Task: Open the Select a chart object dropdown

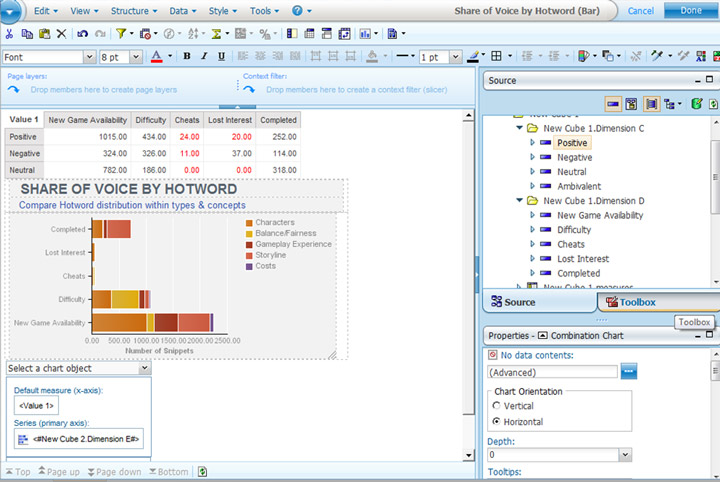Action: click(145, 368)
